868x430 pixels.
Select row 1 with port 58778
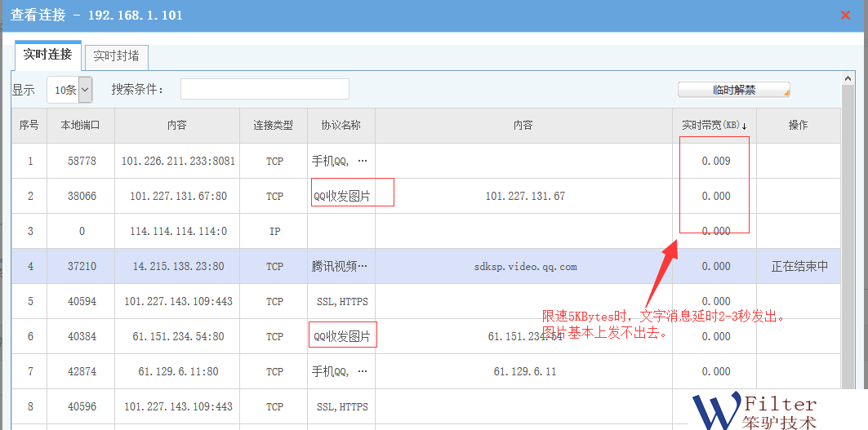click(81, 161)
